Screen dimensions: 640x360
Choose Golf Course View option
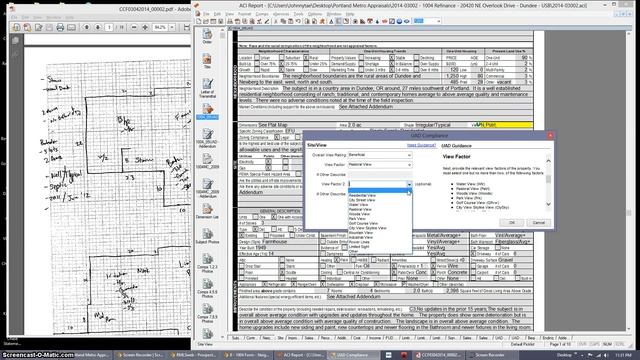(x=363, y=223)
